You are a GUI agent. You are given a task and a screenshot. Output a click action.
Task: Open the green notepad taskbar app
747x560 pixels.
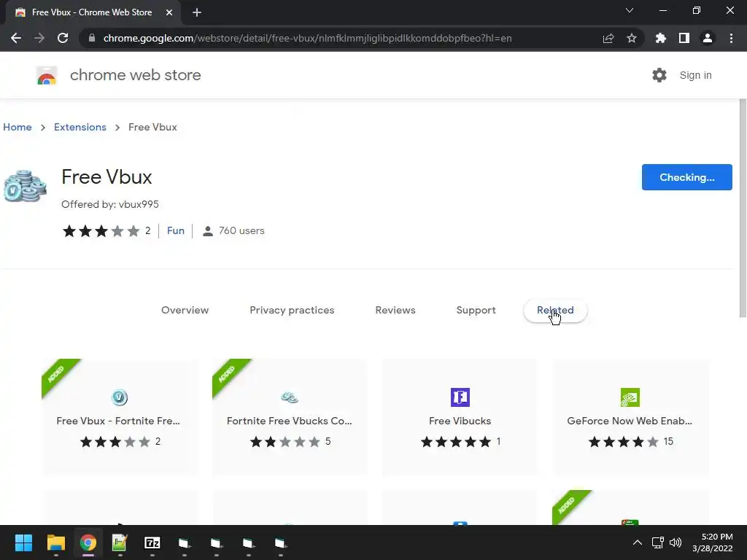click(x=119, y=542)
